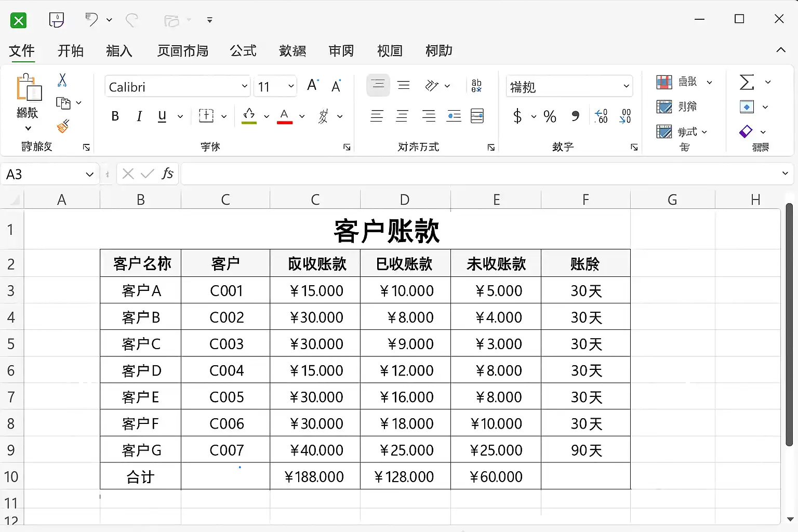Click the percent style icon
Viewport: 798px width, 532px height.
(550, 116)
